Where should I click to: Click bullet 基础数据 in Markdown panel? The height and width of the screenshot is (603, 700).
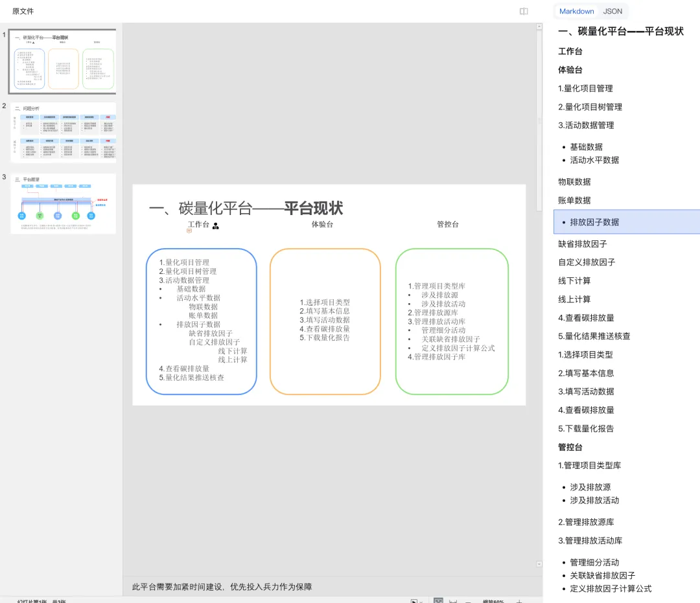(586, 147)
